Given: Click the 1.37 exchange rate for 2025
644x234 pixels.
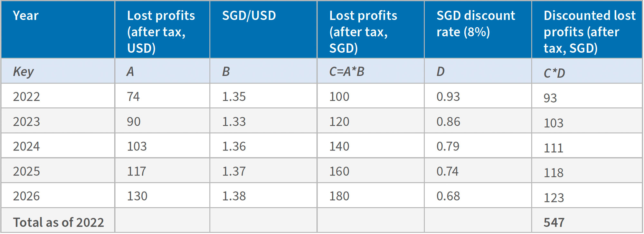Looking at the screenshot, I should point(234,171).
